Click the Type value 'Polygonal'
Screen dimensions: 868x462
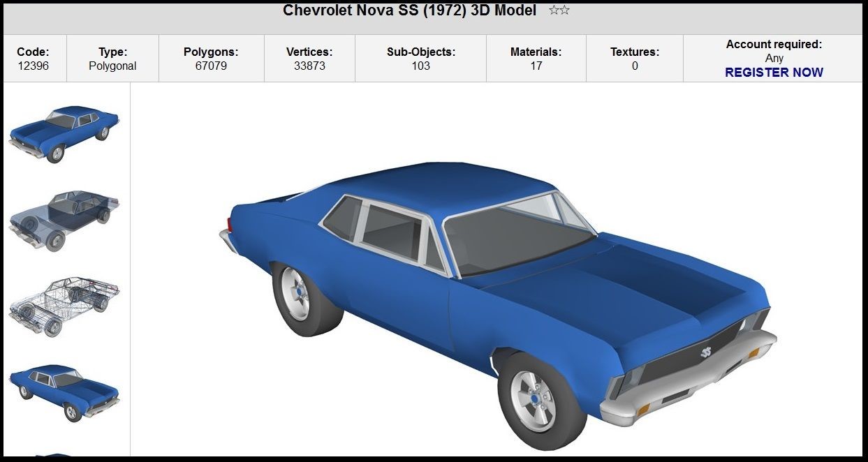[x=112, y=66]
